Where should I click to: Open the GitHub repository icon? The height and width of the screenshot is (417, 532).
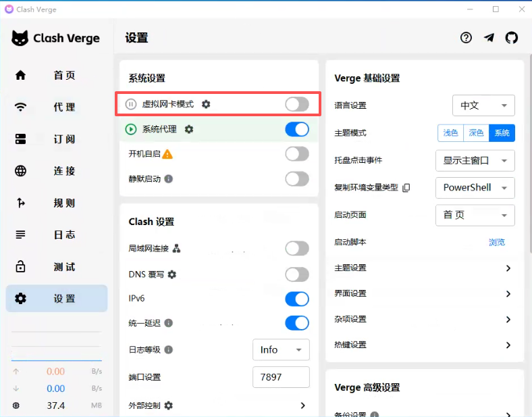[512, 38]
